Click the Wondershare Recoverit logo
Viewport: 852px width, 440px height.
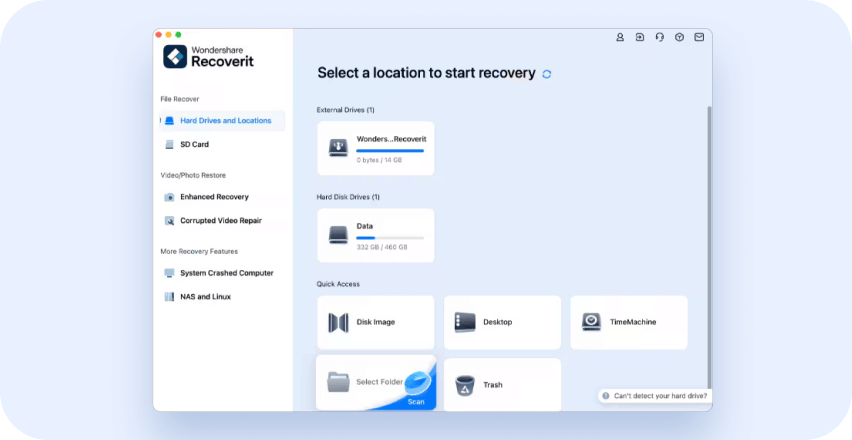(x=209, y=56)
